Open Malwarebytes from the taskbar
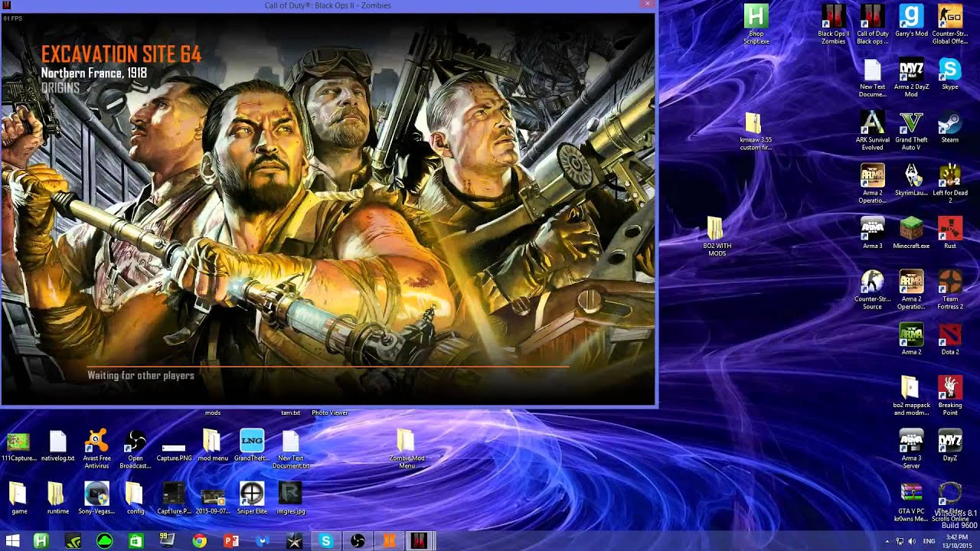980x551 pixels. tap(263, 541)
